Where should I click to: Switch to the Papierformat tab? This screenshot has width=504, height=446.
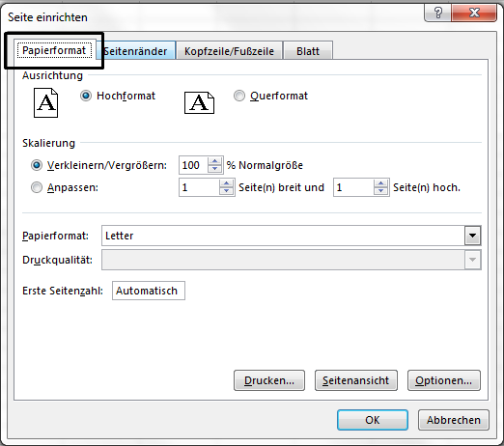[54, 50]
